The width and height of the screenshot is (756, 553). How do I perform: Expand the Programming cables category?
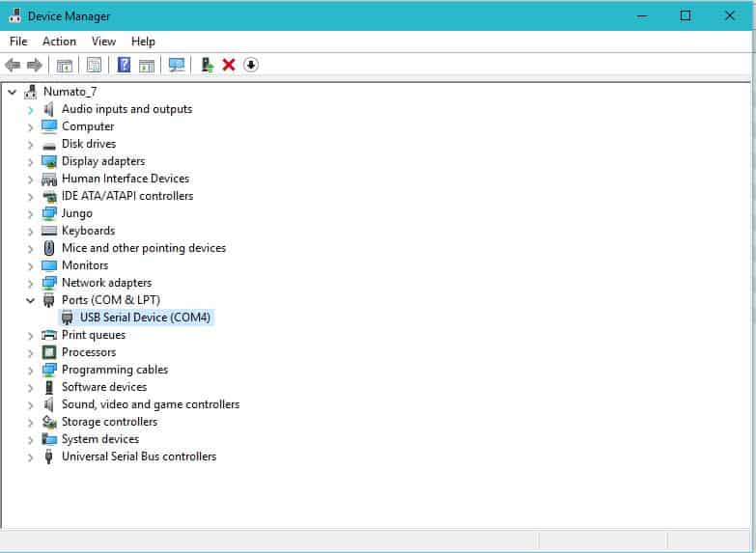[x=30, y=371]
